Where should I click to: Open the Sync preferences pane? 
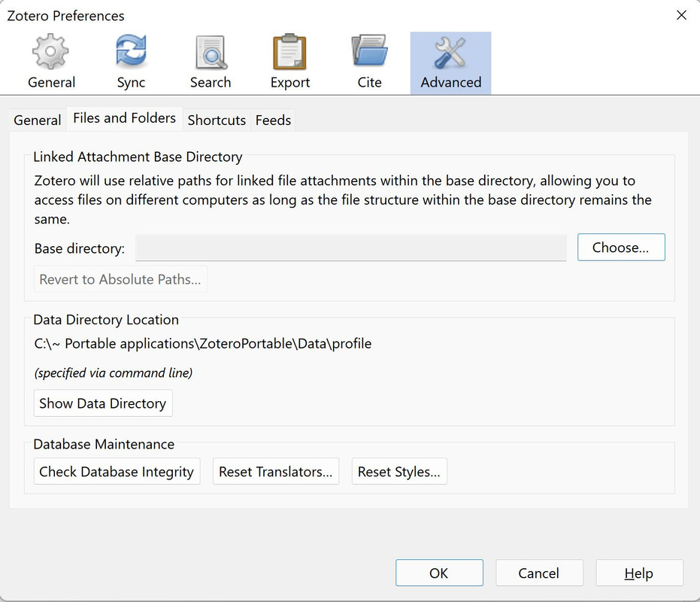click(x=131, y=62)
